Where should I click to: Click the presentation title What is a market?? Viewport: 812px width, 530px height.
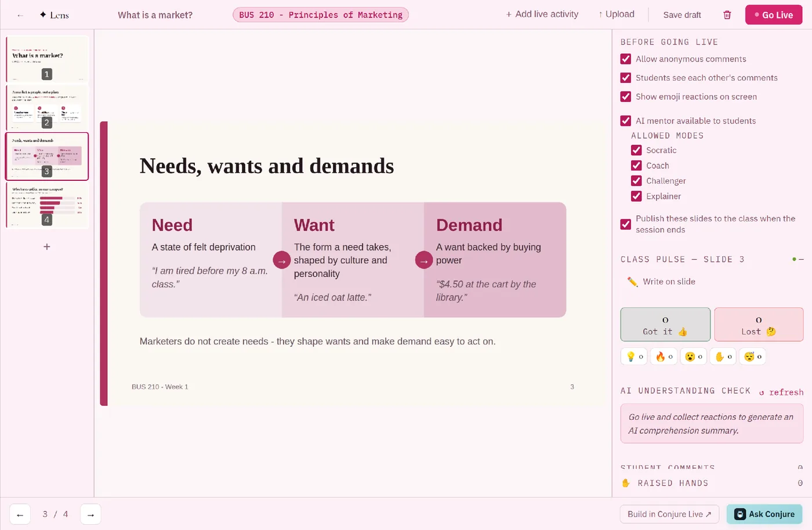point(155,15)
